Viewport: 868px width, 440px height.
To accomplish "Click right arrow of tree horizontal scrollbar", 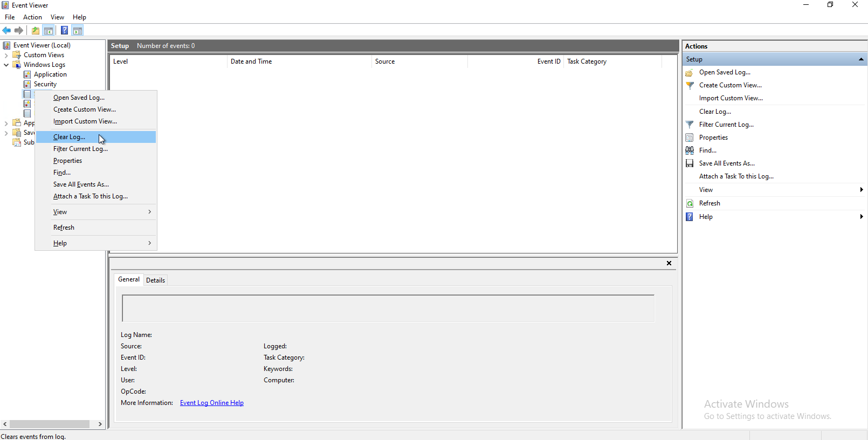I will [100, 424].
